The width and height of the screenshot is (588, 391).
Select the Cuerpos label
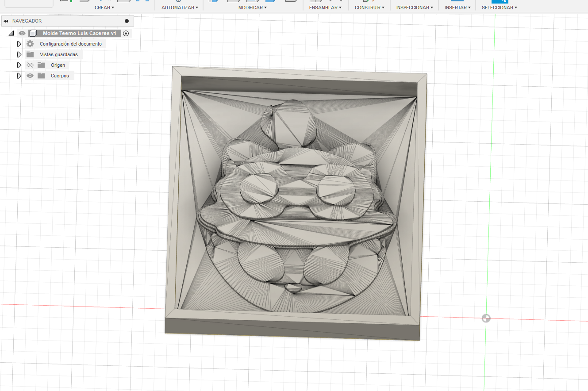pos(60,76)
